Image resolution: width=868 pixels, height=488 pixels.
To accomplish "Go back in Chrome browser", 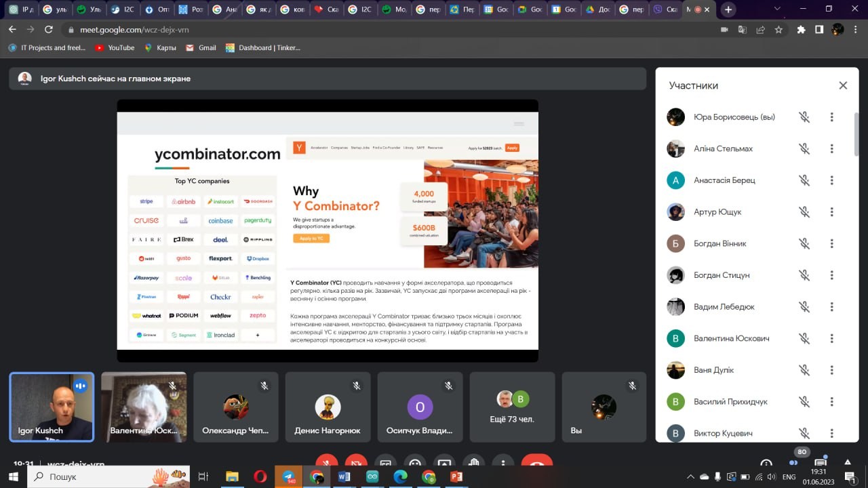I will 12,30.
